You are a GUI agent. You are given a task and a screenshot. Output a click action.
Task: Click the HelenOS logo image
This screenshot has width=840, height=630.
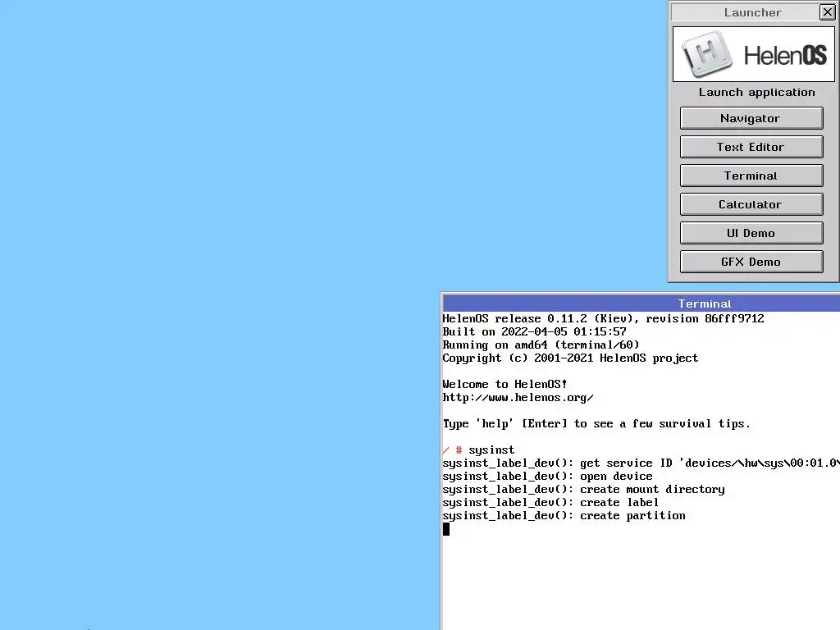tap(753, 54)
